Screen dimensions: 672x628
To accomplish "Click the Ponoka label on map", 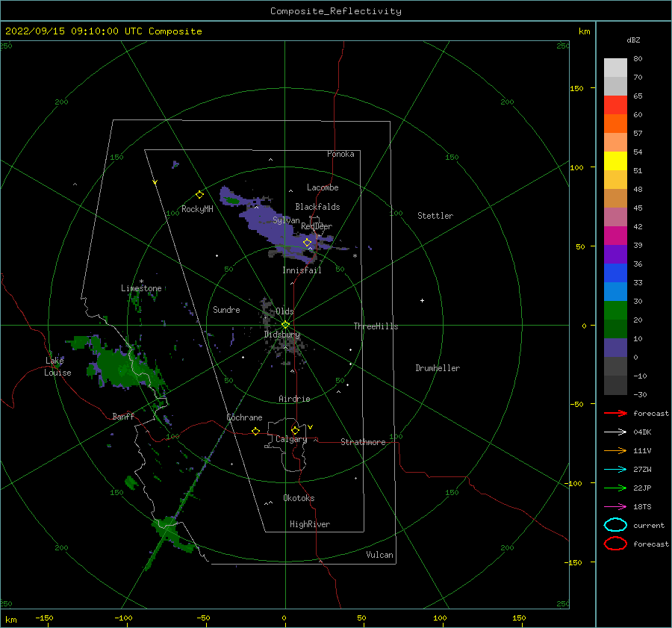I will click(x=340, y=154).
